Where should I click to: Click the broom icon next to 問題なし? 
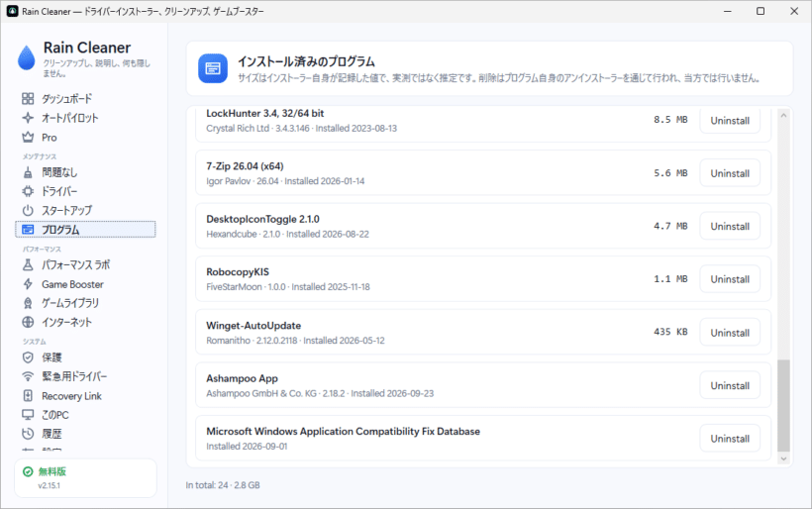point(28,172)
